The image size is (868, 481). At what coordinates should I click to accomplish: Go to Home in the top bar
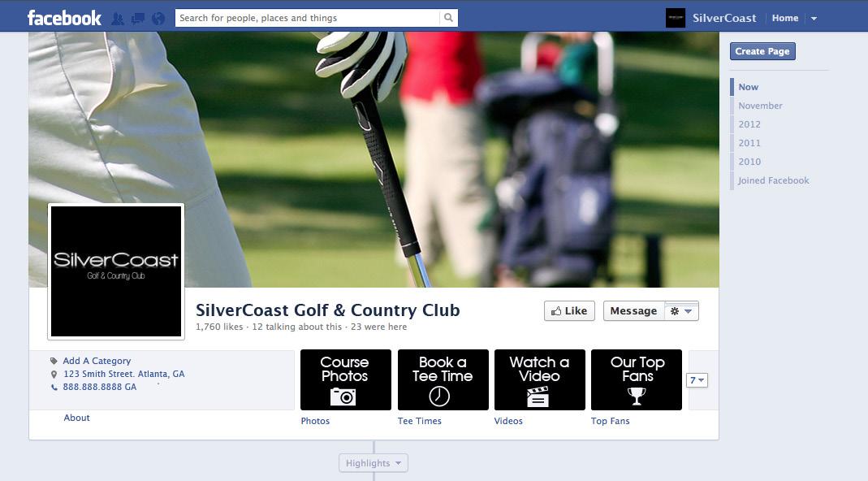(x=785, y=18)
